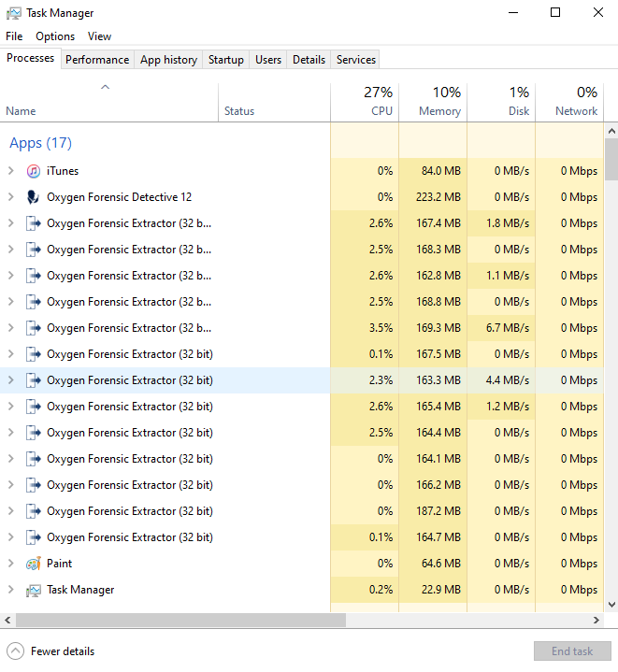Image resolution: width=618 pixels, height=672 pixels.
Task: Click icon of Extractor using 162.8 MB
Action: click(34, 276)
